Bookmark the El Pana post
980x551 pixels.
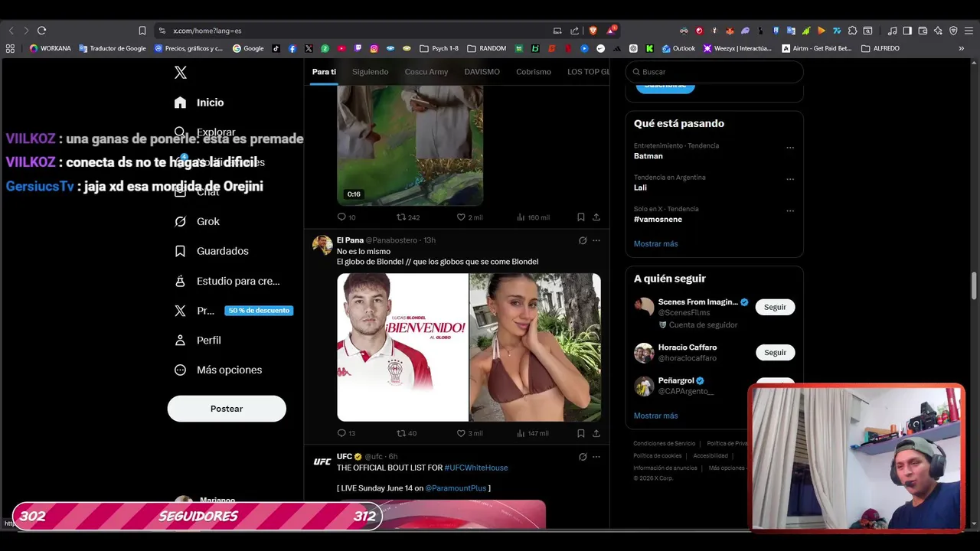pyautogui.click(x=581, y=433)
